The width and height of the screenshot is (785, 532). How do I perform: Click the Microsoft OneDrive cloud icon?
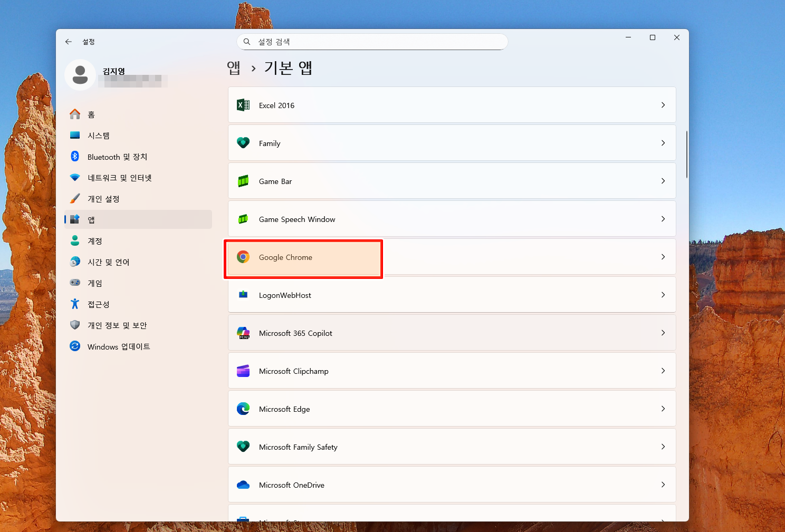point(243,485)
